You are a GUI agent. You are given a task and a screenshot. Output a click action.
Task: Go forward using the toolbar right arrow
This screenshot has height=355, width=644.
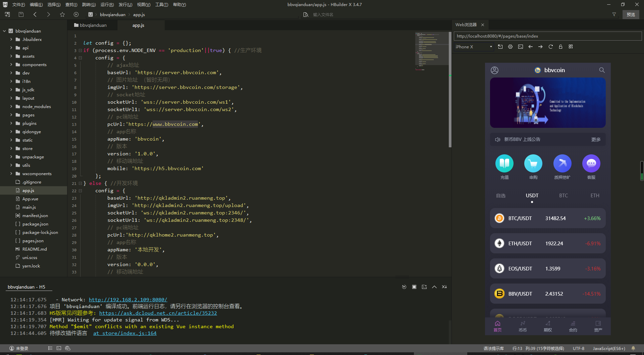[x=49, y=14]
